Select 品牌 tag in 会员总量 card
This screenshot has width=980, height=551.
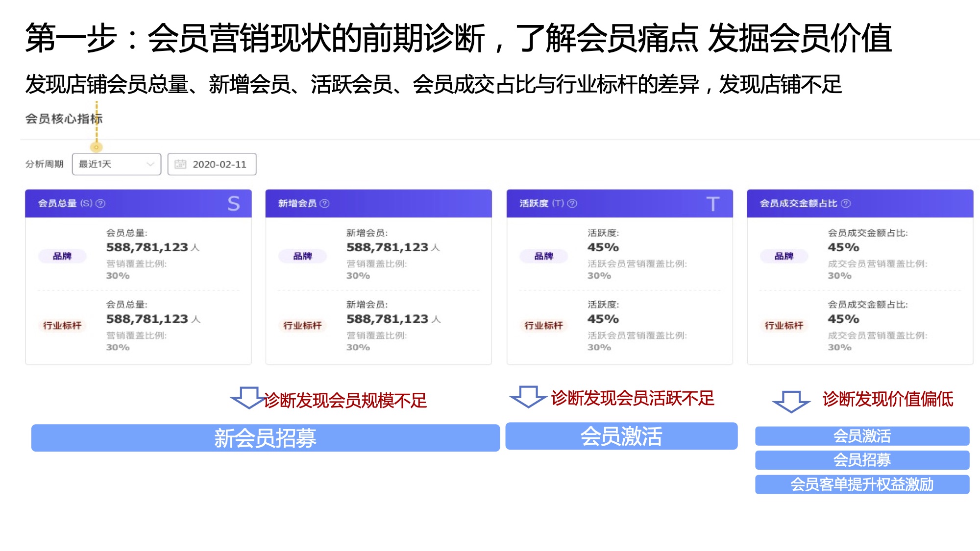coord(62,256)
